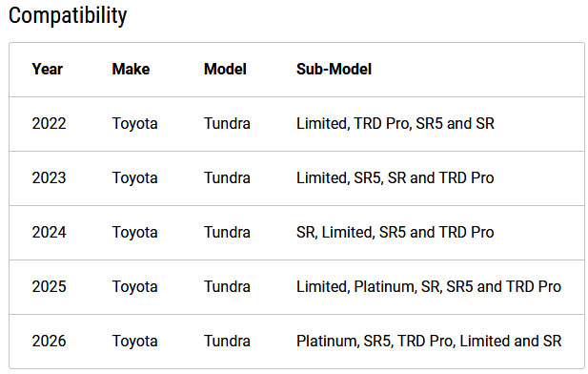
Task: Select the Sub-Model column header
Action: point(334,69)
